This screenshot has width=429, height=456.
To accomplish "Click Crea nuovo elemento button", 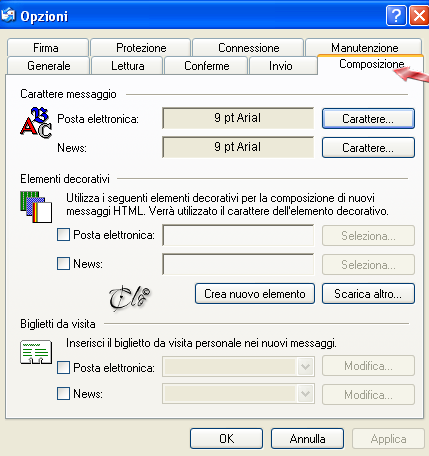I will point(255,294).
